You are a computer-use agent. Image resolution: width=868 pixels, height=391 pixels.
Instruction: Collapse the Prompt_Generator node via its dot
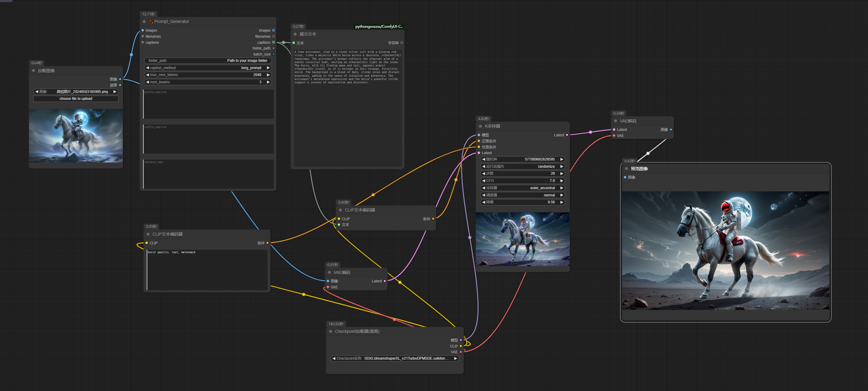(x=144, y=22)
